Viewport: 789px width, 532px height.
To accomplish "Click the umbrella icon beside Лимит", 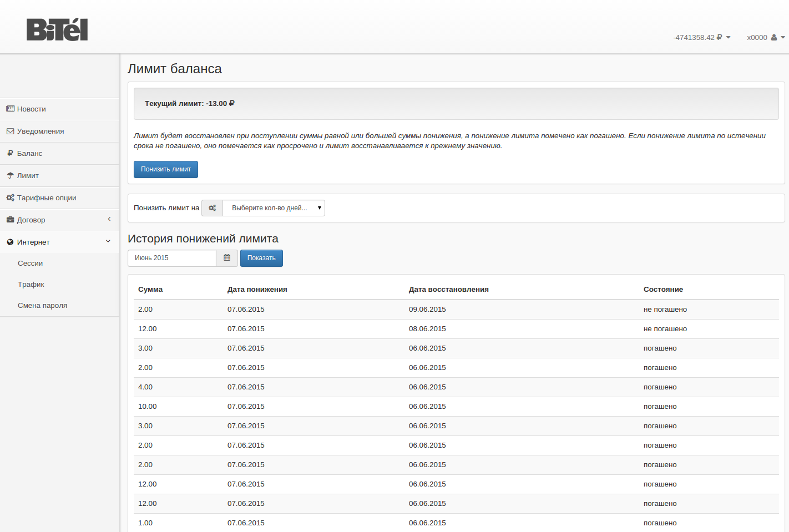I will click(x=10, y=175).
